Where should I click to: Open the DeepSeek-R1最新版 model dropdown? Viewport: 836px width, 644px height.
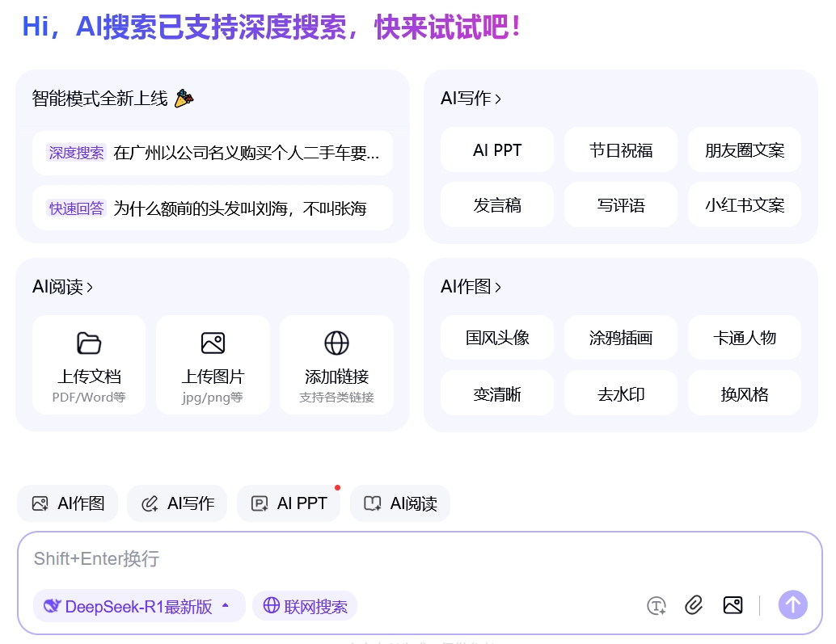tap(138, 606)
